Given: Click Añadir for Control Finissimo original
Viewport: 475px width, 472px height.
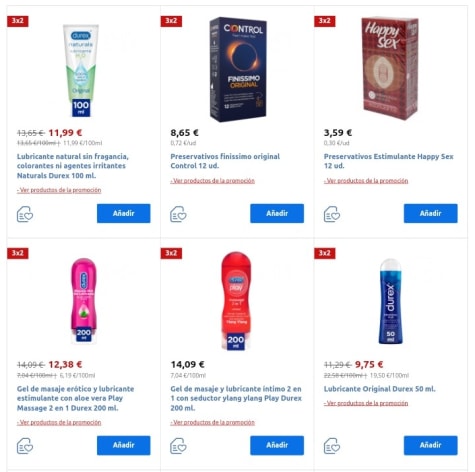Looking at the screenshot, I should click(277, 213).
